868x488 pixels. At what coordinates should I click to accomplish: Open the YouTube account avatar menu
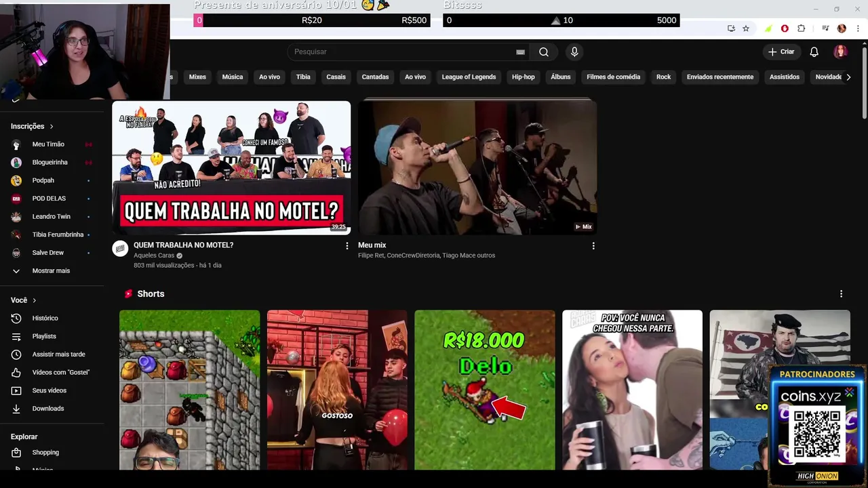point(840,52)
